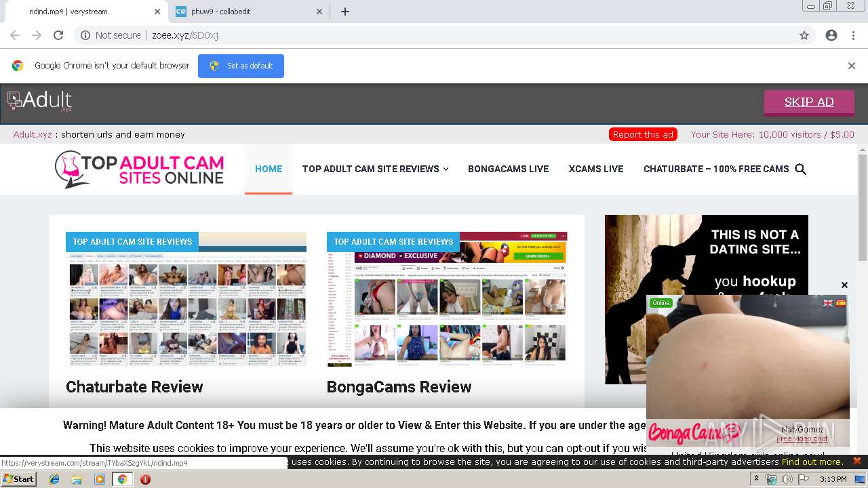The image size is (868, 488).
Task: Open a new tab with plus button
Action: point(344,12)
